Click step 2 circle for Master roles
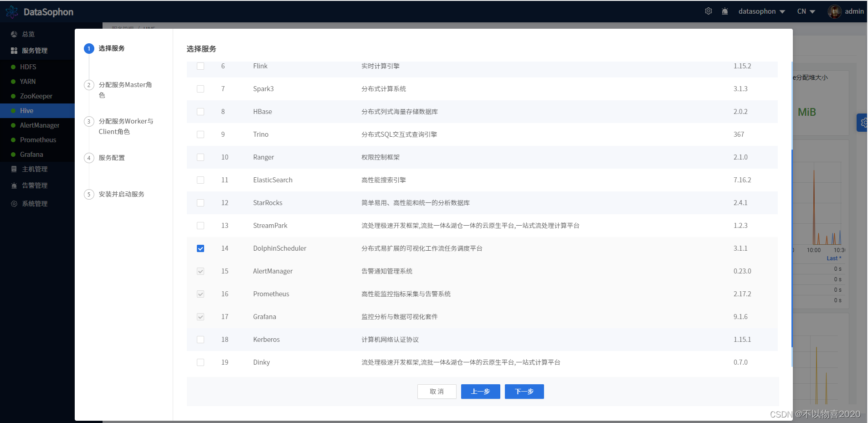Image resolution: width=868 pixels, height=423 pixels. tap(89, 85)
